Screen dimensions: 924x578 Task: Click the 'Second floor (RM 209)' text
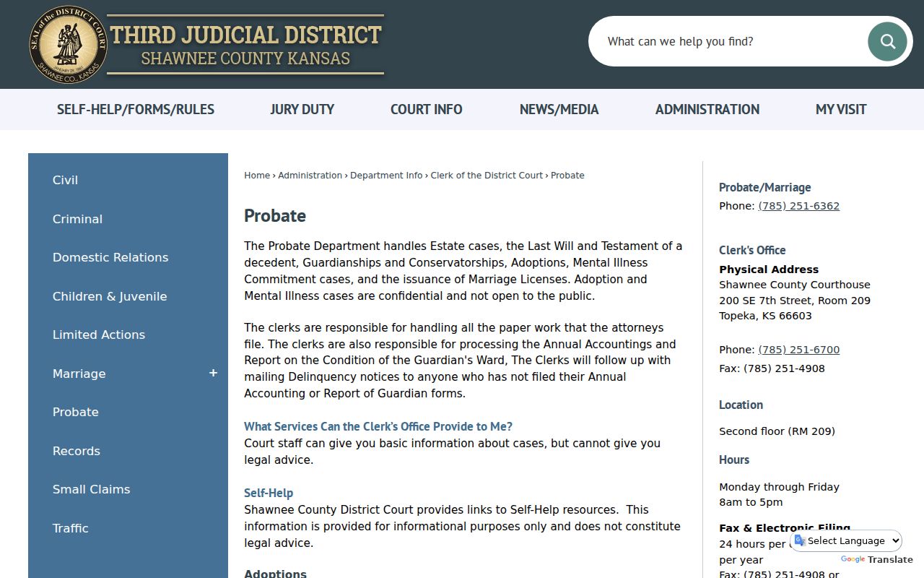(x=777, y=431)
